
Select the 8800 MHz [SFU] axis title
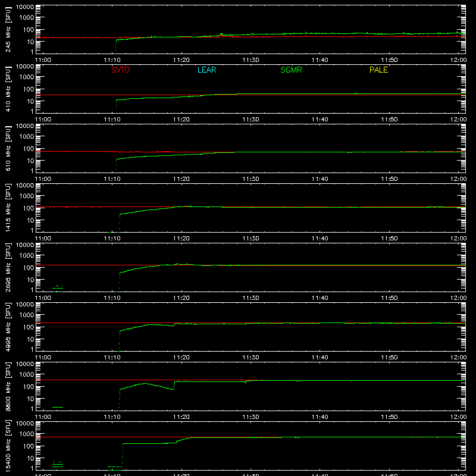[8, 386]
